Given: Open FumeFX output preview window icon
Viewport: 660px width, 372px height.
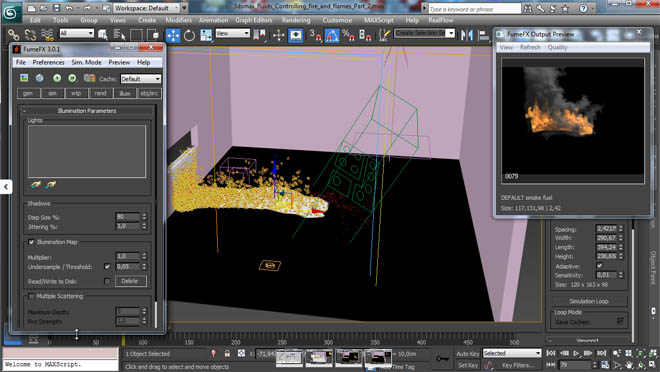Looking at the screenshot, I should click(24, 78).
